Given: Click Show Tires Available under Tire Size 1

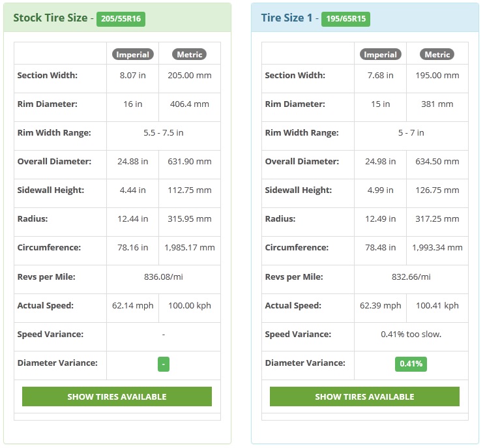Looking at the screenshot, I should 364,396.
